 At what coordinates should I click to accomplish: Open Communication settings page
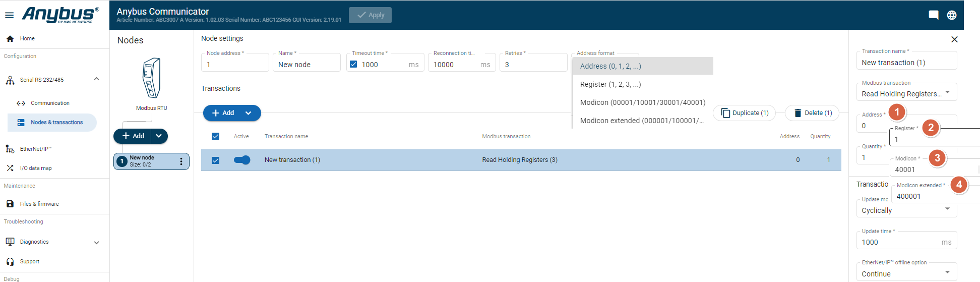[x=50, y=103]
